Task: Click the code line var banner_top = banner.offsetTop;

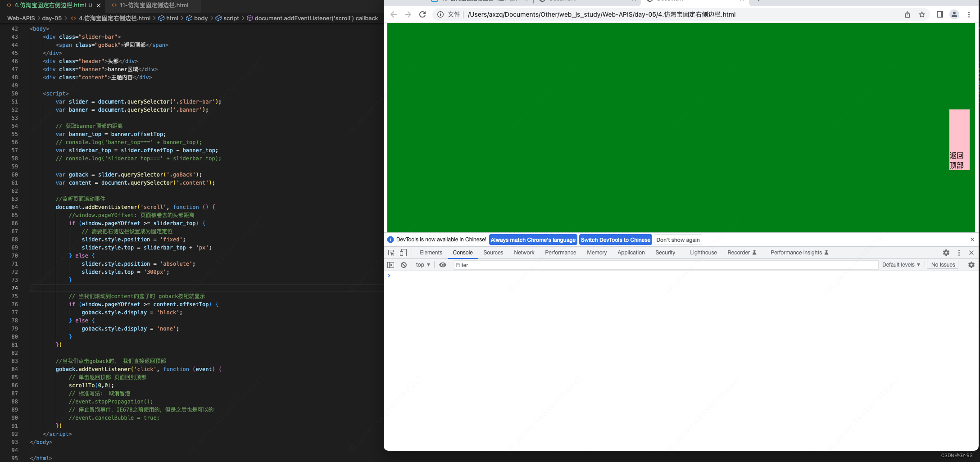Action: pyautogui.click(x=111, y=134)
